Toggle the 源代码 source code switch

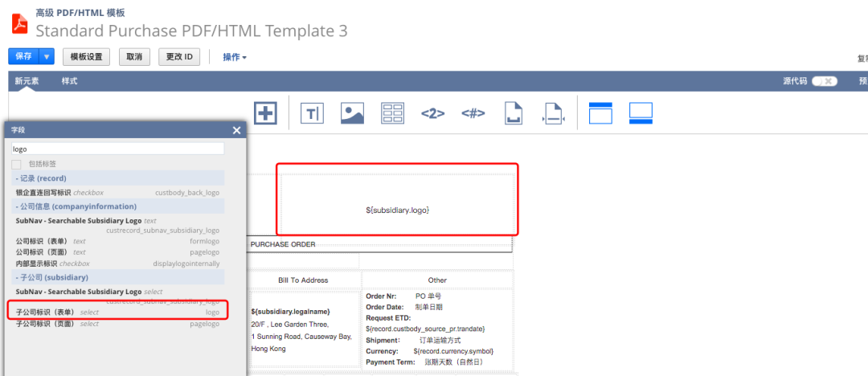tap(825, 81)
